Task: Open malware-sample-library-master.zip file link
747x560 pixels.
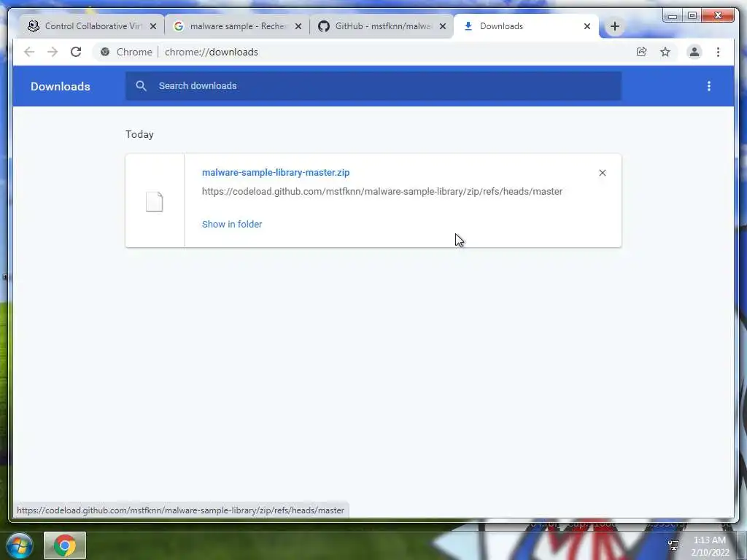Action: [x=276, y=172]
